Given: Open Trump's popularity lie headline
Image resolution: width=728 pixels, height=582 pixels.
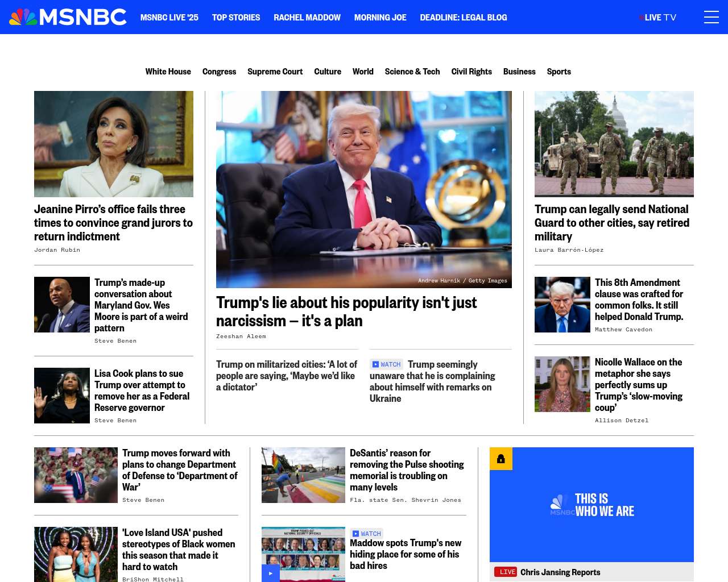Looking at the screenshot, I should (x=346, y=311).
